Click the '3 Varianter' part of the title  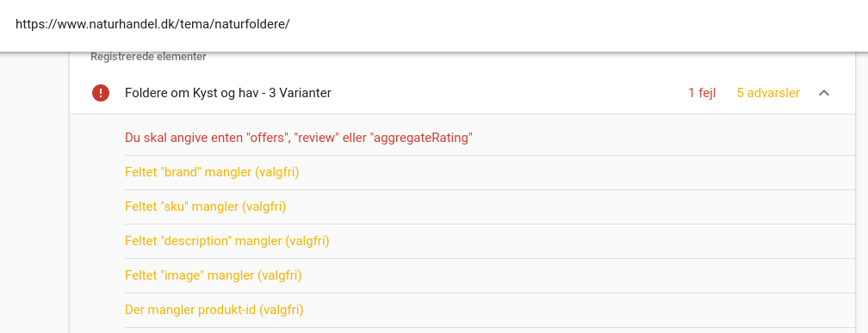coord(300,93)
